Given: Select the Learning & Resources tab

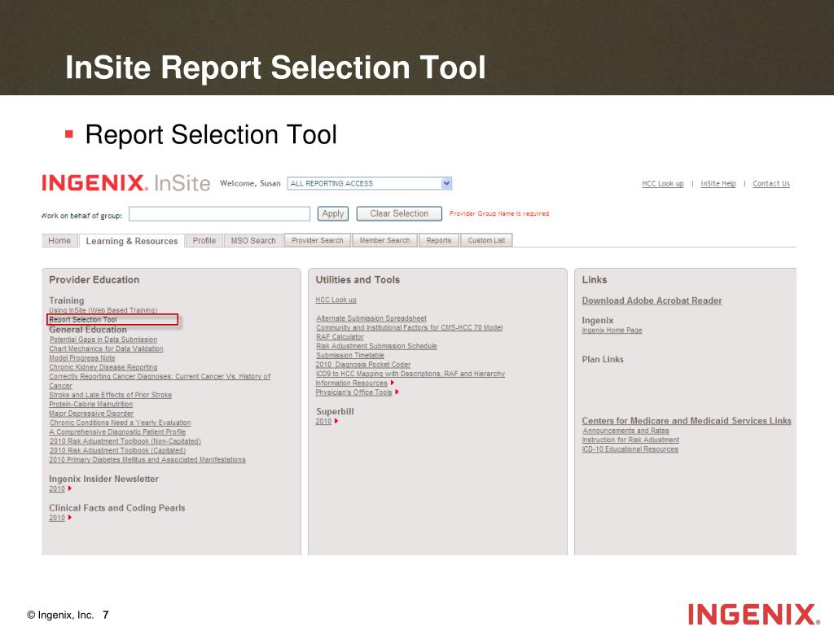Looking at the screenshot, I should (x=132, y=241).
